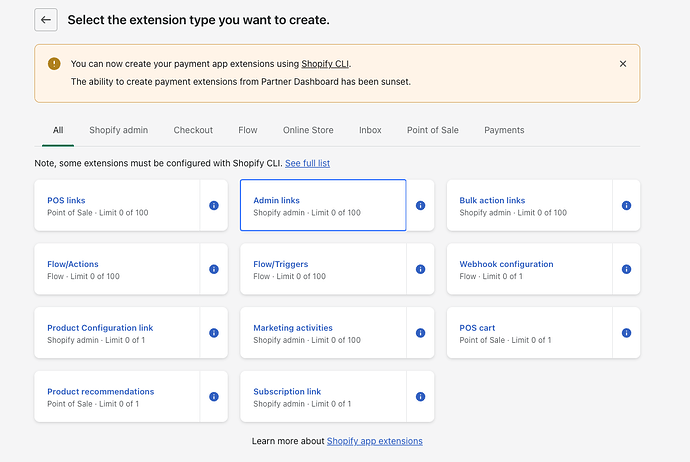The height and width of the screenshot is (462, 690).
Task: Show info for Marketing activities extension
Action: 420,333
